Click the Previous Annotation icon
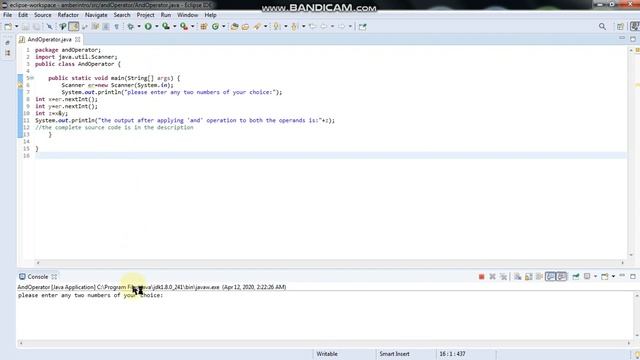This screenshot has height=360, width=640. click(295, 27)
